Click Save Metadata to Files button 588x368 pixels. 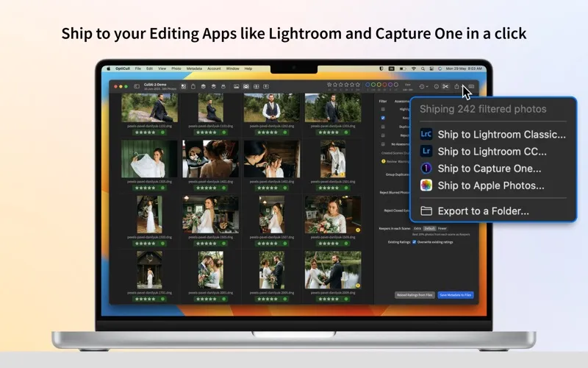(x=456, y=295)
